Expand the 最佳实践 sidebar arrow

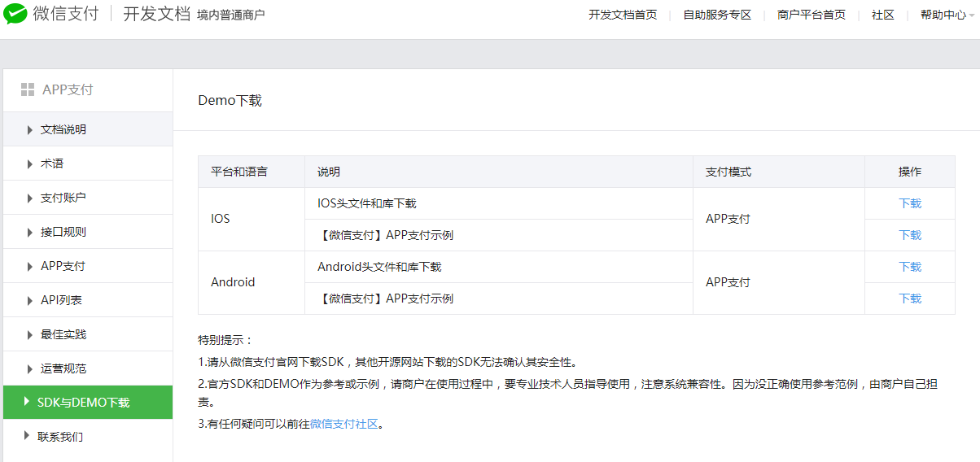coord(30,334)
